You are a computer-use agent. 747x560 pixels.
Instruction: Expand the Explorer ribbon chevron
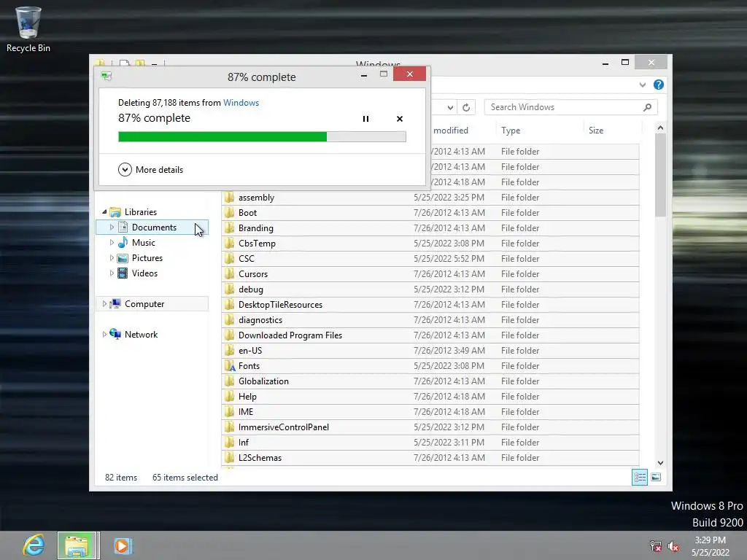pyautogui.click(x=642, y=85)
